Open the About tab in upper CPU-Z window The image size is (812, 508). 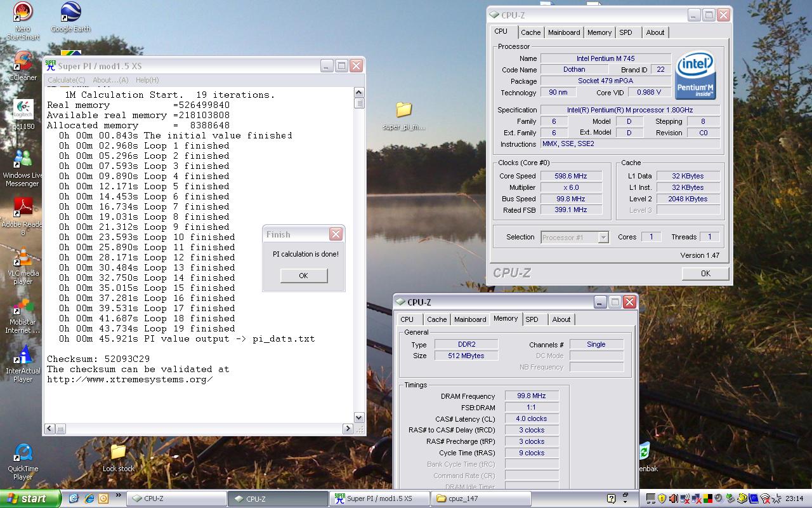pos(655,32)
